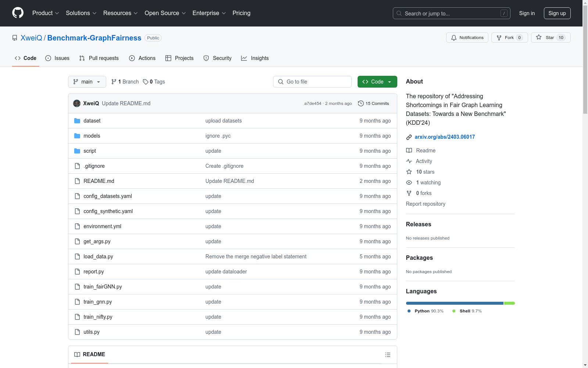Click the branch icon next to 1 Branch
Viewport: 588px width, 368px height.
click(x=114, y=82)
